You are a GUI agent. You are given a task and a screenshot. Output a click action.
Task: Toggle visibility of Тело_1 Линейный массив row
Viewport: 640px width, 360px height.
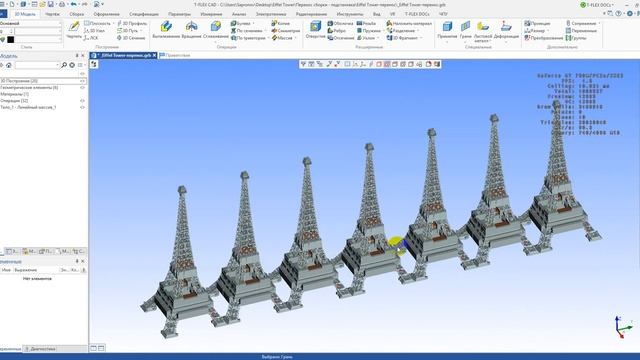[x=82, y=107]
